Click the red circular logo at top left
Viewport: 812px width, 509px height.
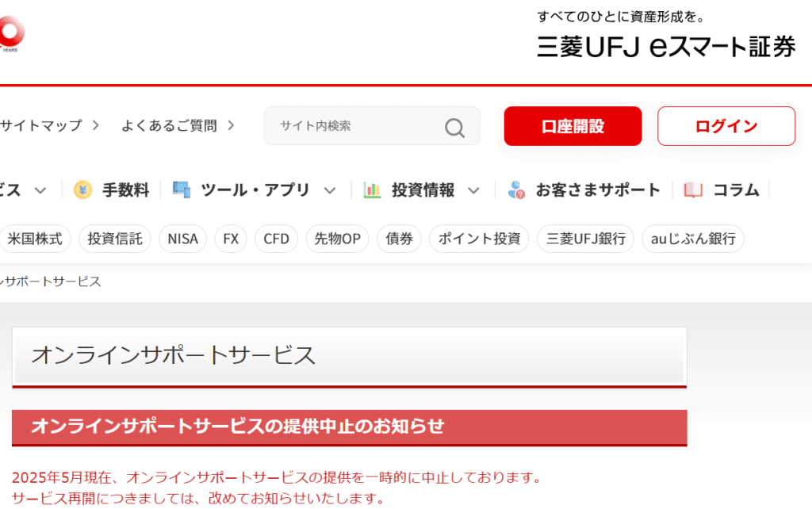point(11,32)
